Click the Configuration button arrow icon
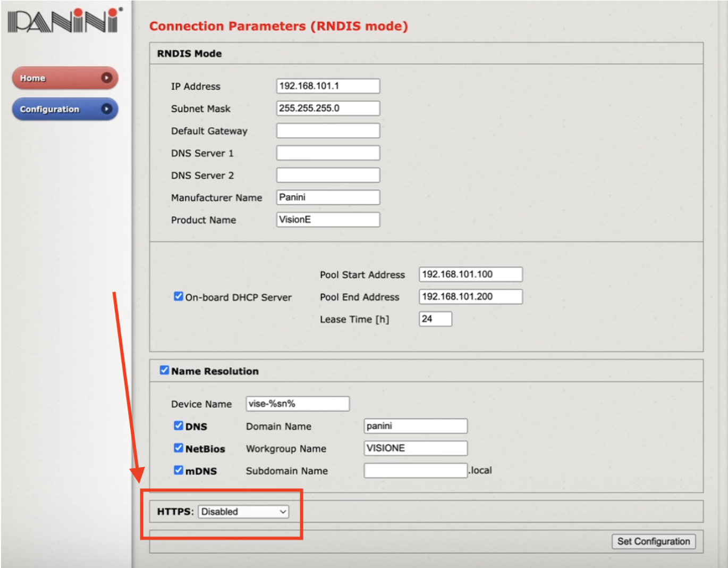This screenshot has width=728, height=568. click(x=107, y=108)
